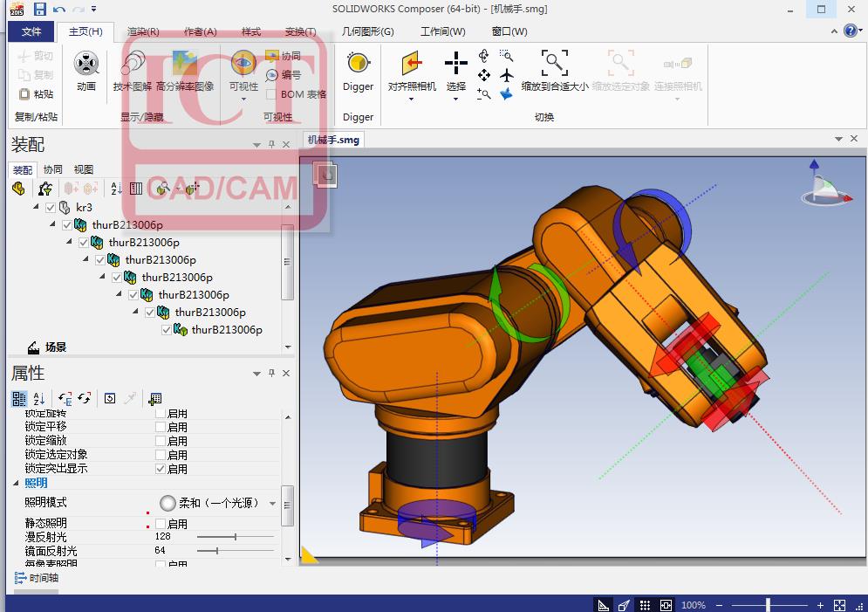Switch to 视图 tab in assembly panel
The width and height of the screenshot is (868, 612).
pyautogui.click(x=84, y=169)
